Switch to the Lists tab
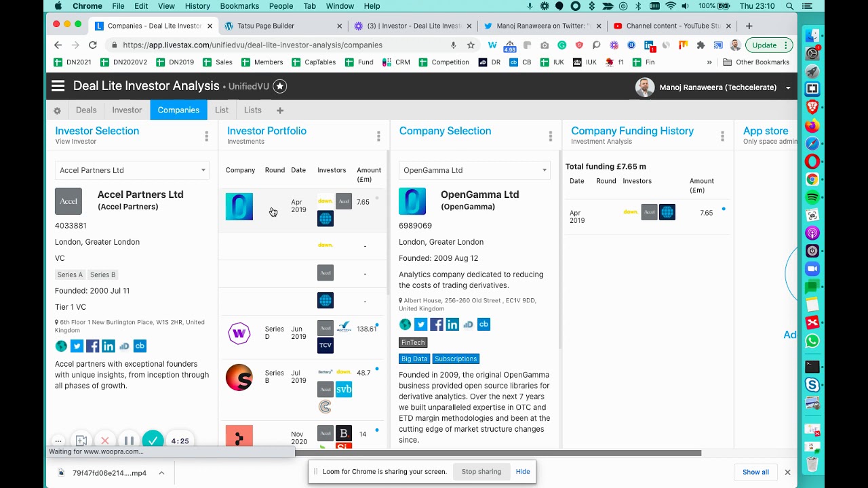868x488 pixels. (253, 110)
